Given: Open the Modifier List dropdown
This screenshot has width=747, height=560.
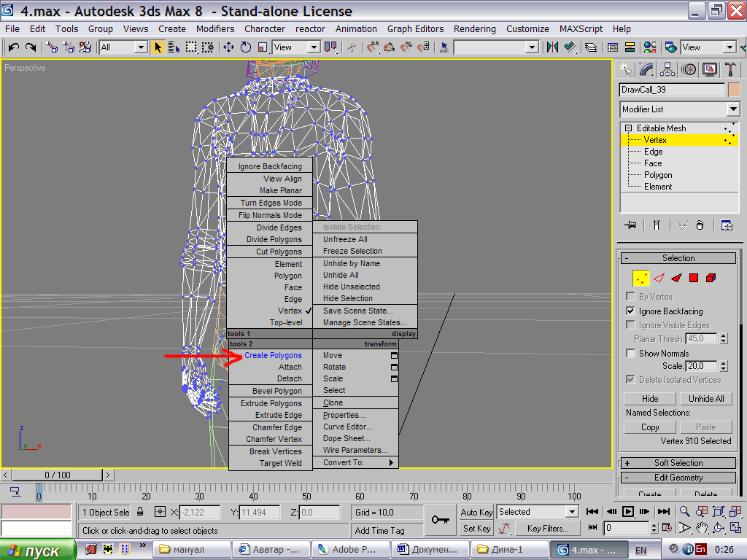Looking at the screenshot, I should tap(733, 109).
